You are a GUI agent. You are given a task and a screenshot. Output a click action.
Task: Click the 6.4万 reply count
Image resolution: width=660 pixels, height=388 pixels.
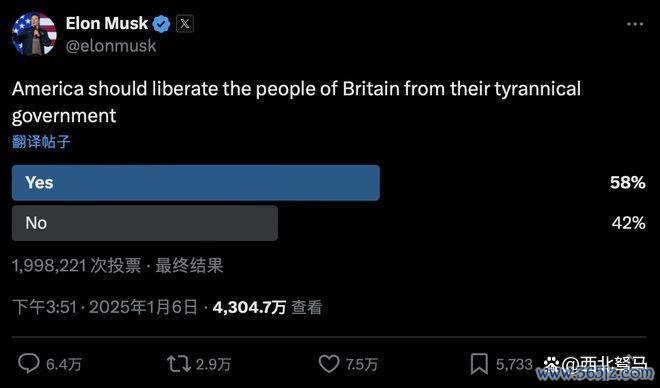click(64, 364)
